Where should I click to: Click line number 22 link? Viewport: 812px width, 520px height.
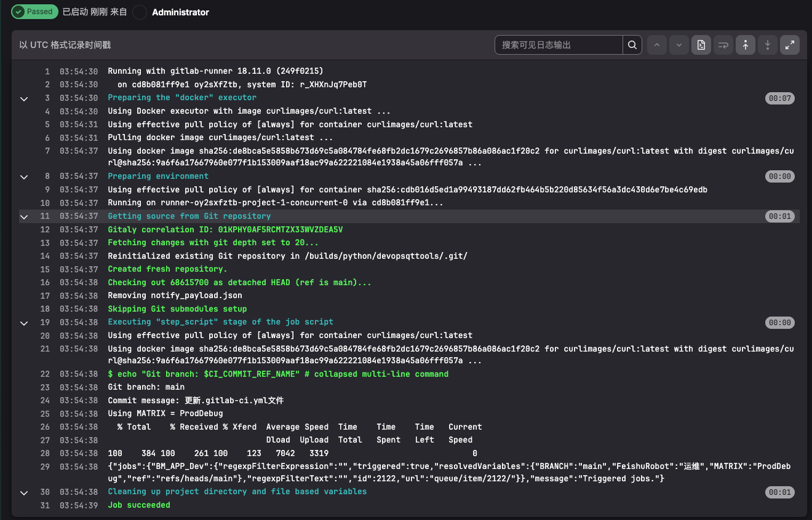[x=45, y=374]
